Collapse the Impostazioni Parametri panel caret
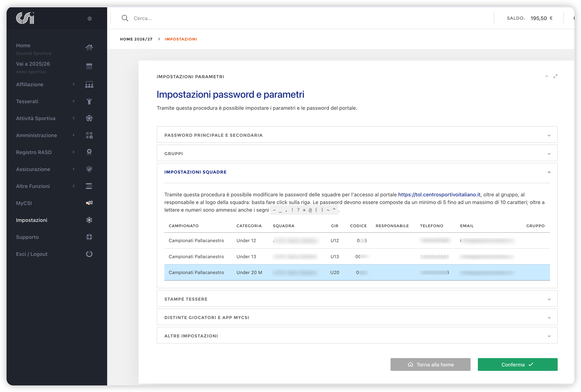581x392 pixels. pyautogui.click(x=547, y=76)
